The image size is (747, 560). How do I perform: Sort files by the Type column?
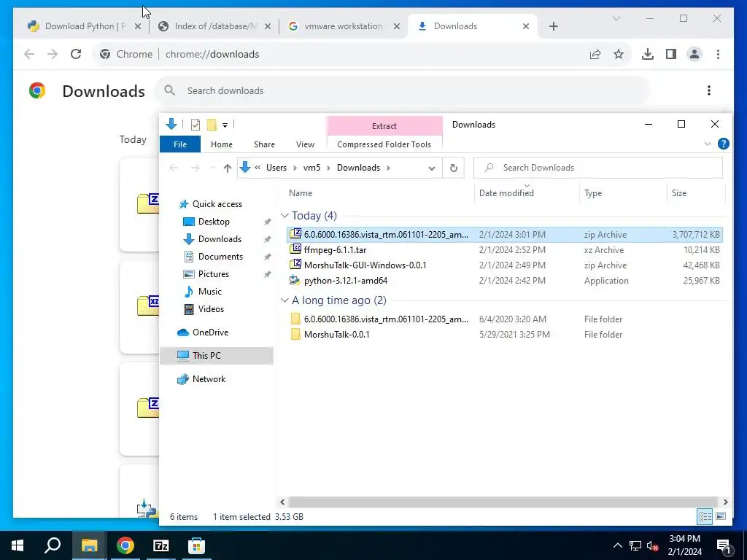(623, 192)
